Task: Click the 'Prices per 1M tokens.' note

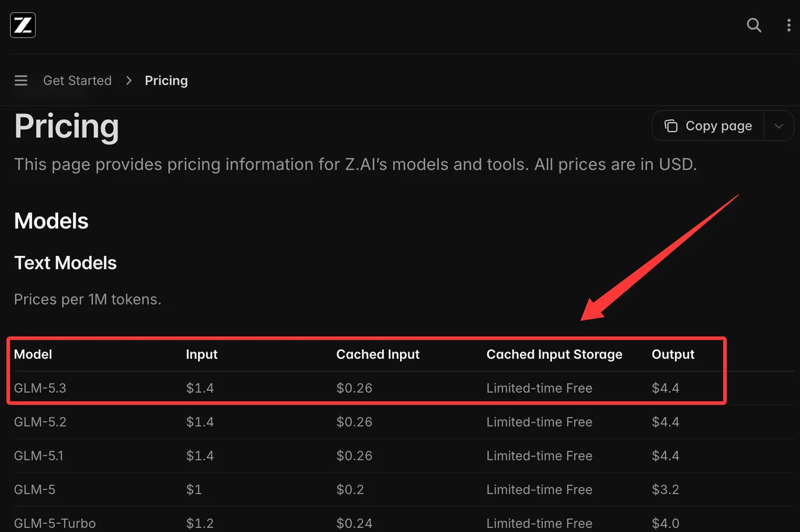Action: click(87, 300)
